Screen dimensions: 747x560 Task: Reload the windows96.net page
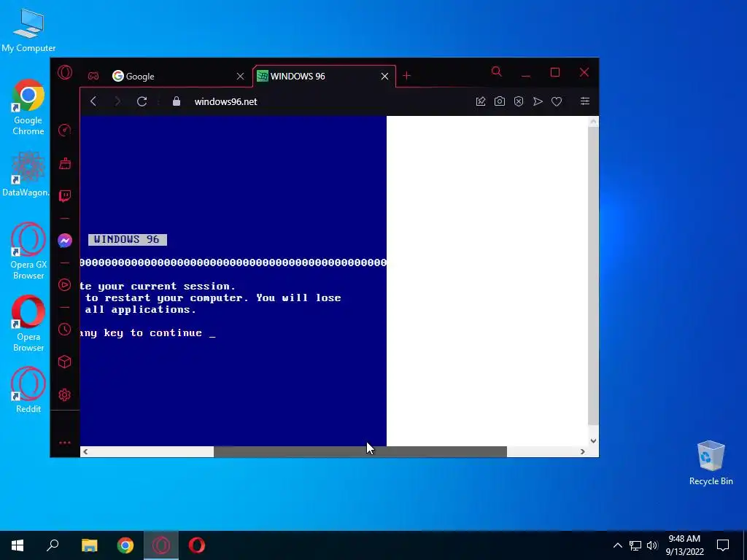142,101
